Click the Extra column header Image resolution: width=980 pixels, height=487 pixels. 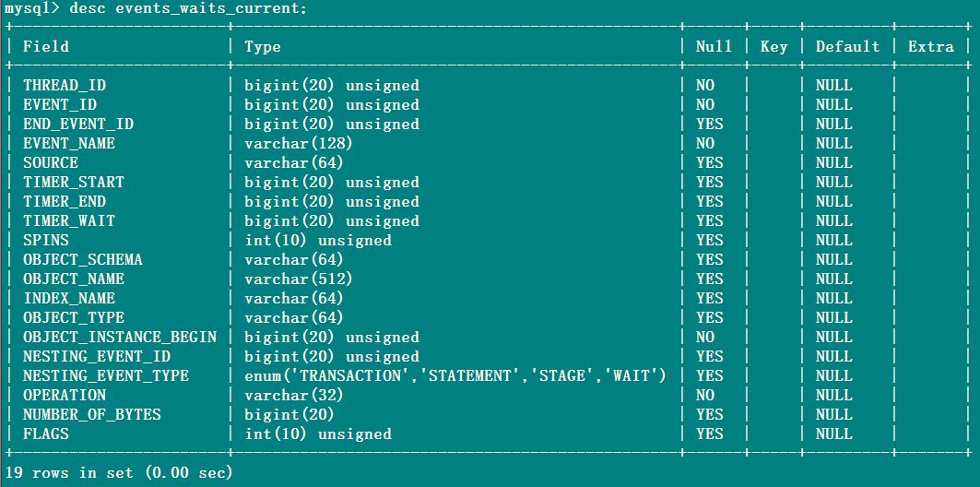[x=930, y=47]
